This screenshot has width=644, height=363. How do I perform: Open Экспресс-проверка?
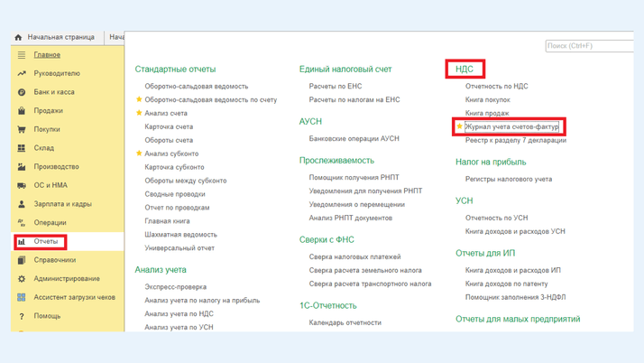175,287
